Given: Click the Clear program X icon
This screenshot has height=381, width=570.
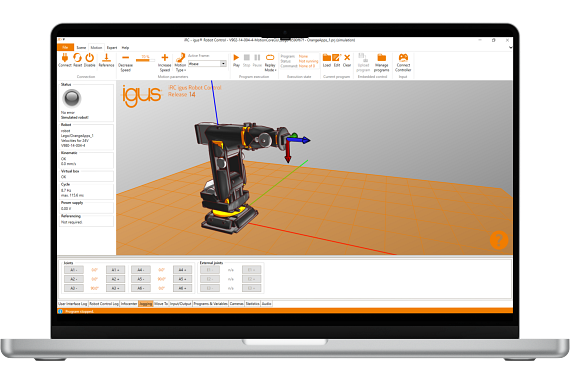Looking at the screenshot, I should pyautogui.click(x=347, y=57).
